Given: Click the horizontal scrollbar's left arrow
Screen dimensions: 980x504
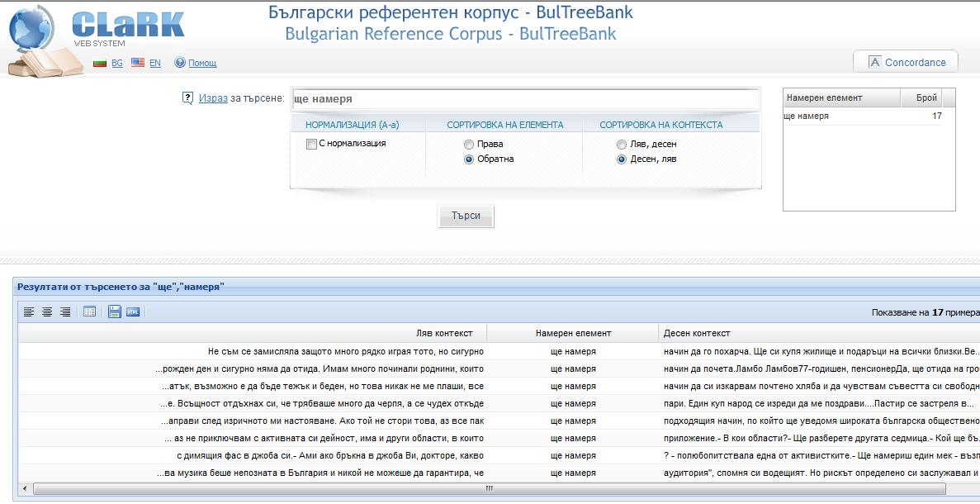Looking at the screenshot, I should click(26, 488).
